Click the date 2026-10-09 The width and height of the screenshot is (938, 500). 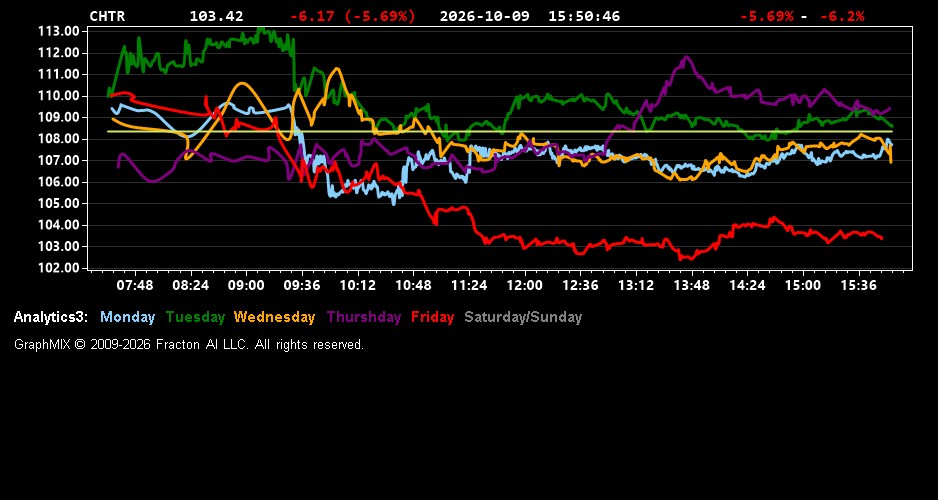click(485, 16)
